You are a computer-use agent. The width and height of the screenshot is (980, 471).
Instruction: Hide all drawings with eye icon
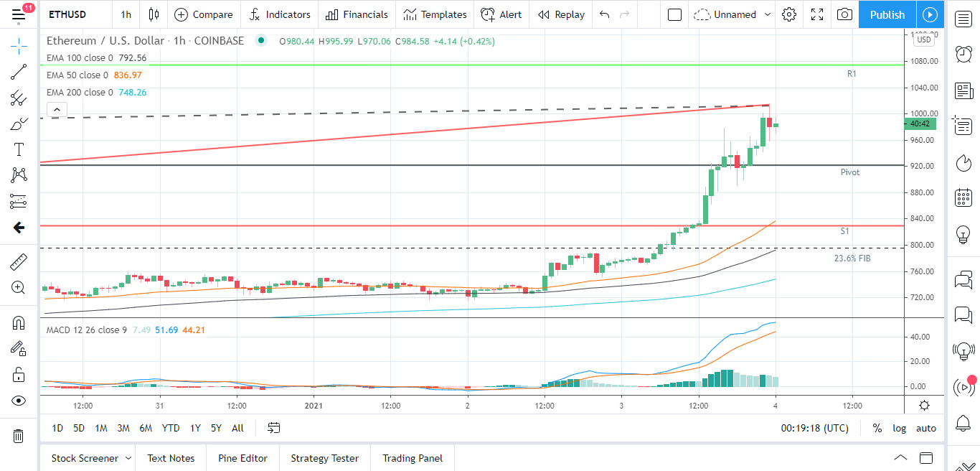pyautogui.click(x=19, y=401)
